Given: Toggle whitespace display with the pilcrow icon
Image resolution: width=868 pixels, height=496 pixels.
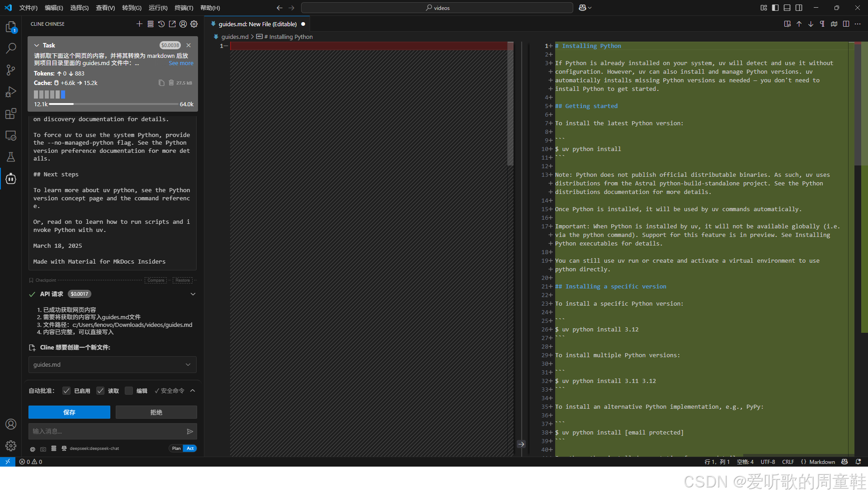Looking at the screenshot, I should coord(822,24).
